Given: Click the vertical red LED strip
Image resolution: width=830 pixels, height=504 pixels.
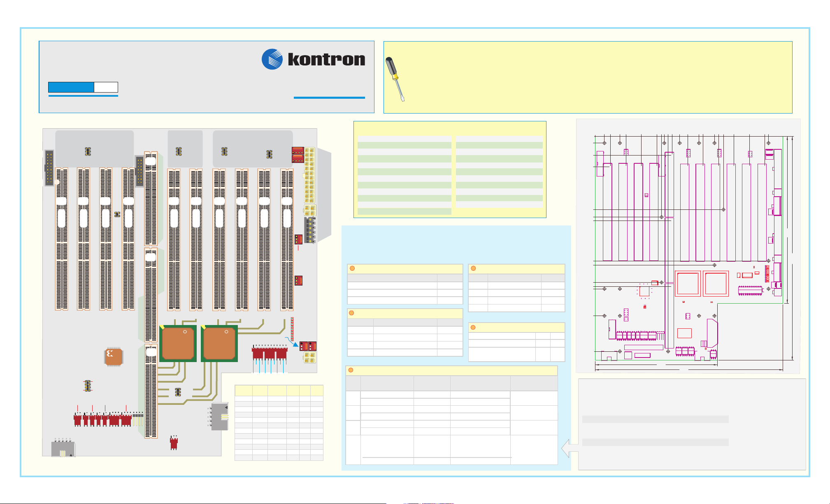Looking at the screenshot, I should (292, 329).
